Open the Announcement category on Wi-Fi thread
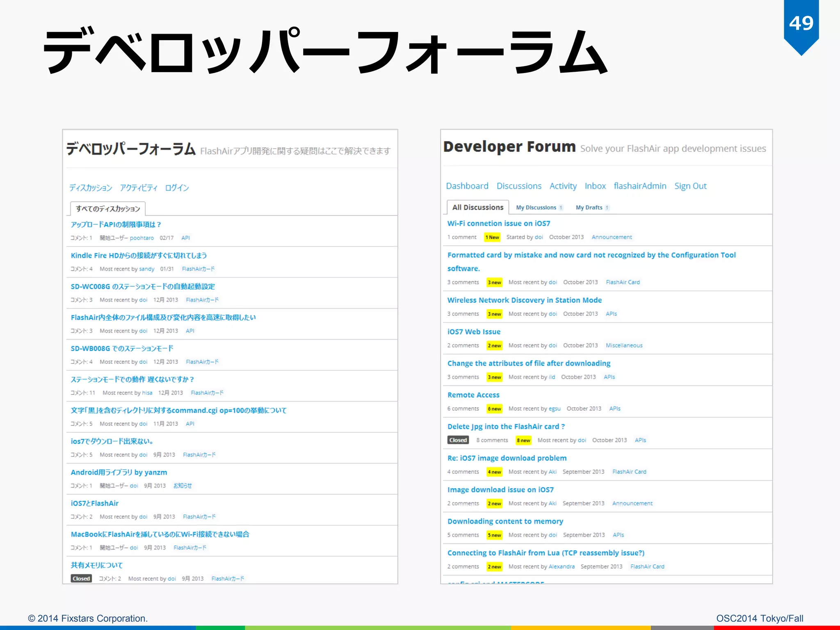Screen dimensions: 840x630 click(x=612, y=237)
